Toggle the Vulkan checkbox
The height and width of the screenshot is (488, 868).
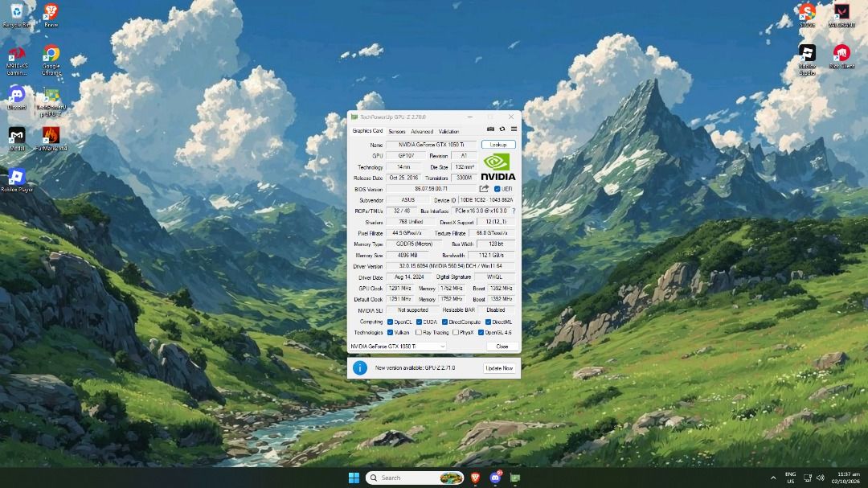(391, 332)
